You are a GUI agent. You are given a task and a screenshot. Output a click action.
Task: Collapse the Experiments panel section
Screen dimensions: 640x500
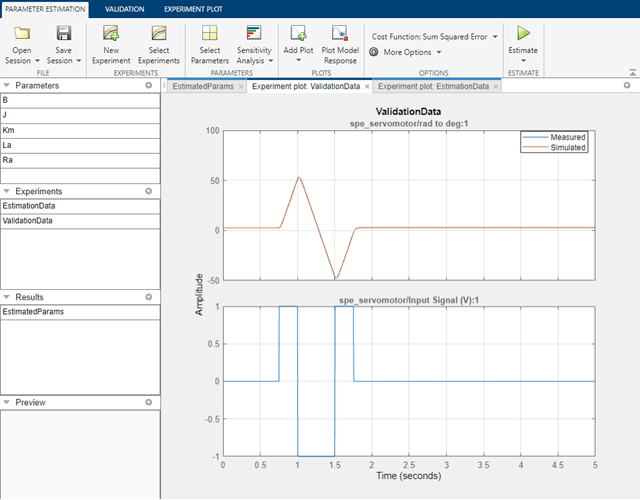[7, 191]
